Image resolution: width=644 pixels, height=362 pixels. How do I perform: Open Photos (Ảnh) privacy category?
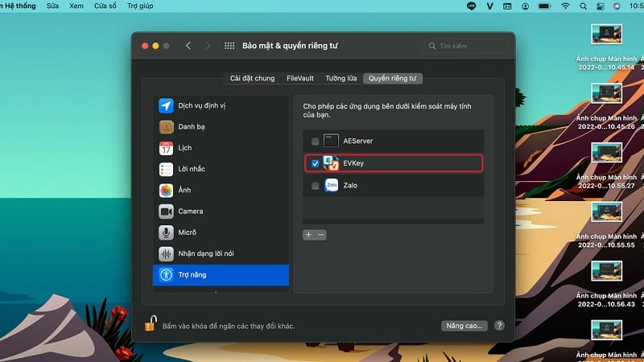[x=166, y=191]
